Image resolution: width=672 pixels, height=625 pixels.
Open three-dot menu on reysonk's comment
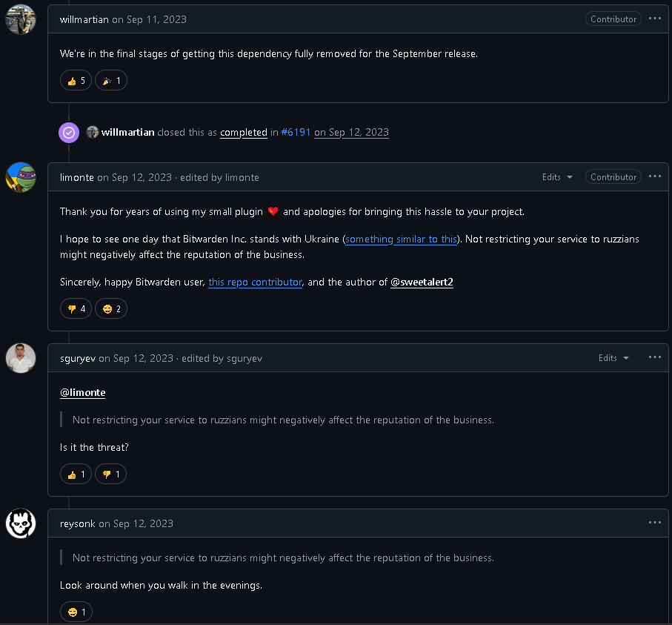(x=654, y=523)
